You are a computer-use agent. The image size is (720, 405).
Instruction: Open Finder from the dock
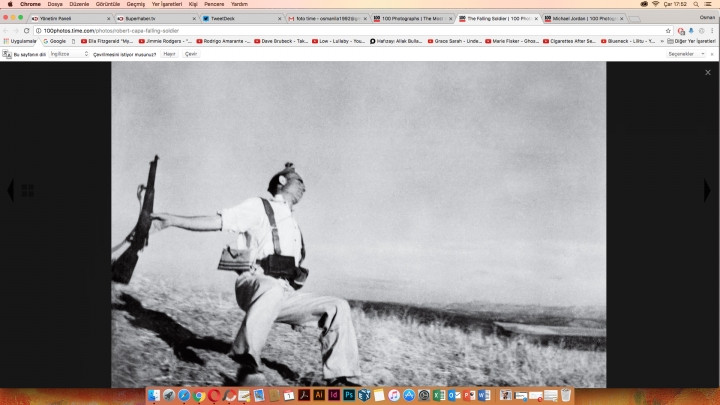pos(154,396)
